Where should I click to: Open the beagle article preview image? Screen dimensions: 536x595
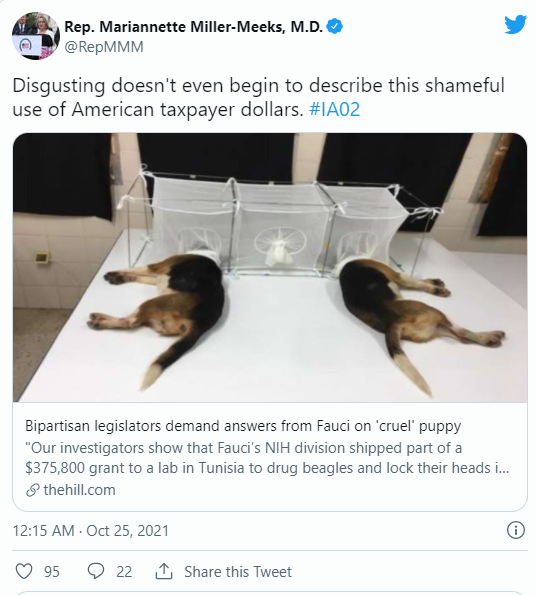270,267
